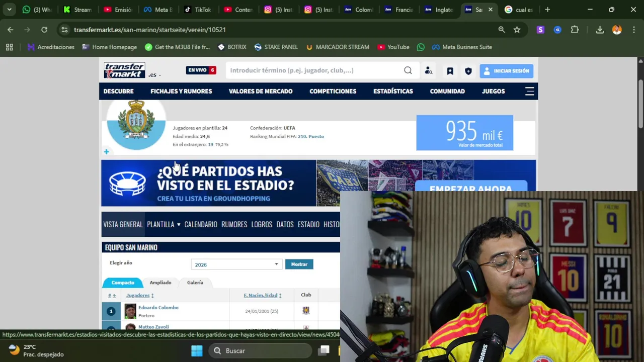The height and width of the screenshot is (362, 644).
Task: Bookmark this page with the star
Action: click(517, 30)
